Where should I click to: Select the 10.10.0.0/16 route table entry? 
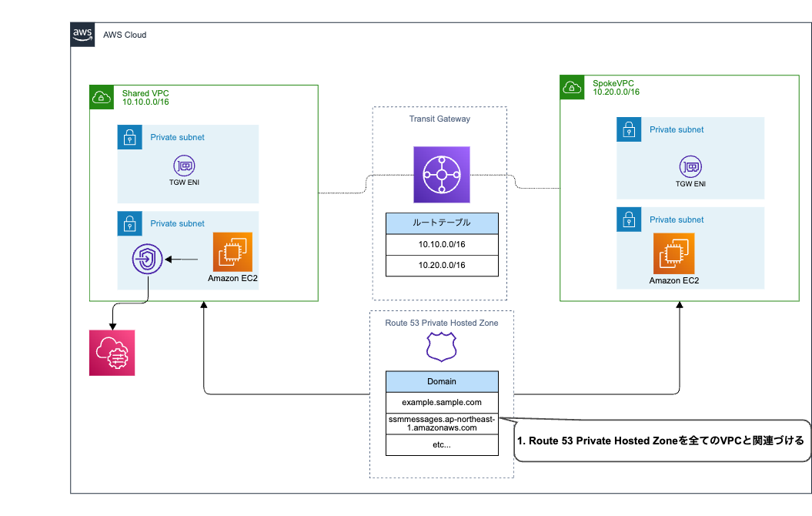(441, 244)
